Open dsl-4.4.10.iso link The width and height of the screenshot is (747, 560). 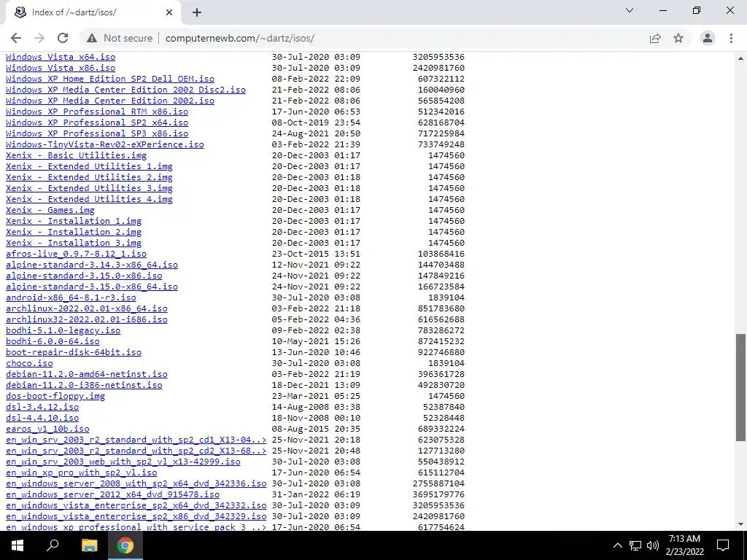pyautogui.click(x=42, y=418)
